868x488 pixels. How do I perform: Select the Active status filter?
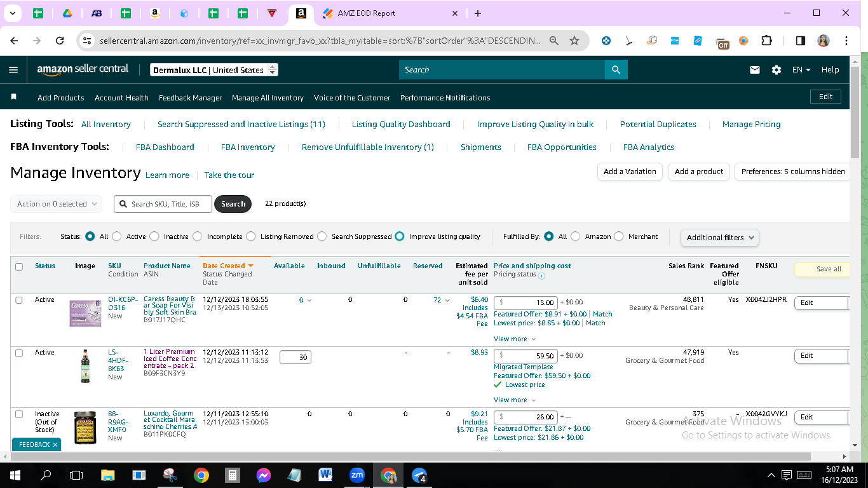coord(117,236)
